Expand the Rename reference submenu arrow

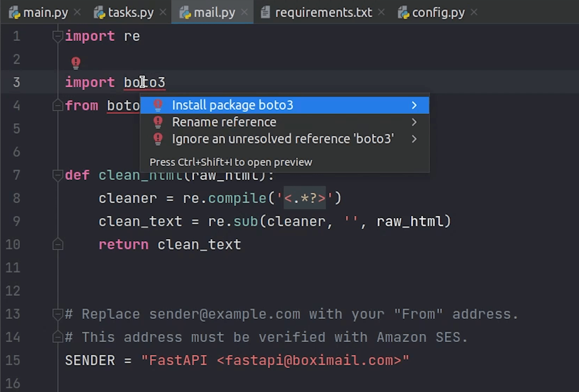pos(414,122)
